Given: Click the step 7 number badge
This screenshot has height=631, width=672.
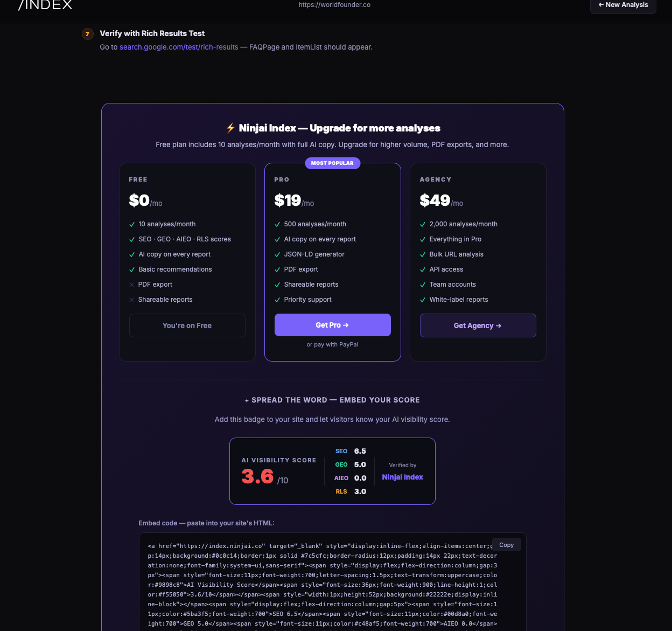Looking at the screenshot, I should tap(87, 34).
